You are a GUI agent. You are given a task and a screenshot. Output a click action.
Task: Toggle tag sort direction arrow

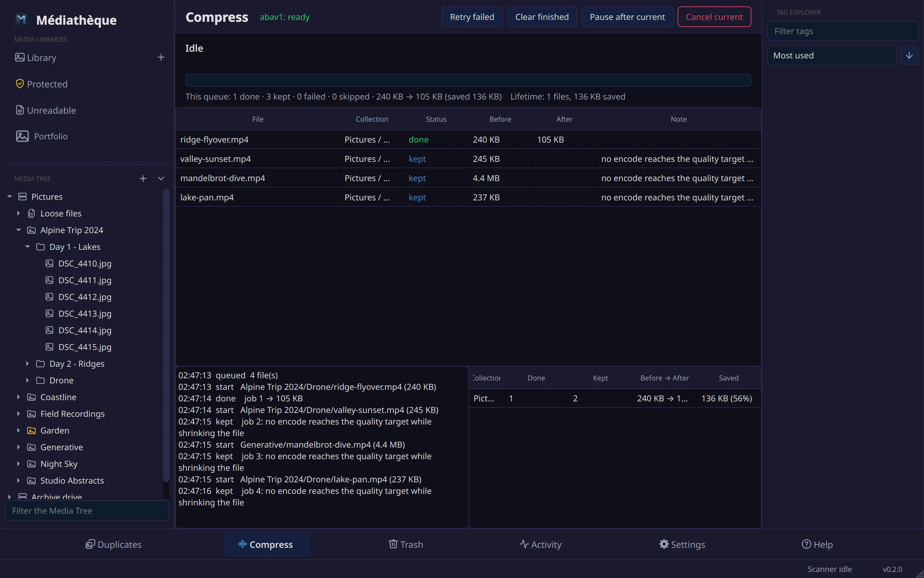point(909,56)
